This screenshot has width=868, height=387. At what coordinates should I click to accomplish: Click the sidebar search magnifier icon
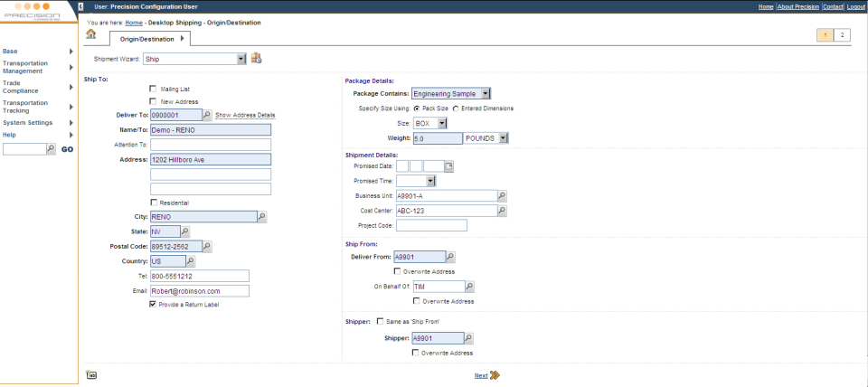51,149
